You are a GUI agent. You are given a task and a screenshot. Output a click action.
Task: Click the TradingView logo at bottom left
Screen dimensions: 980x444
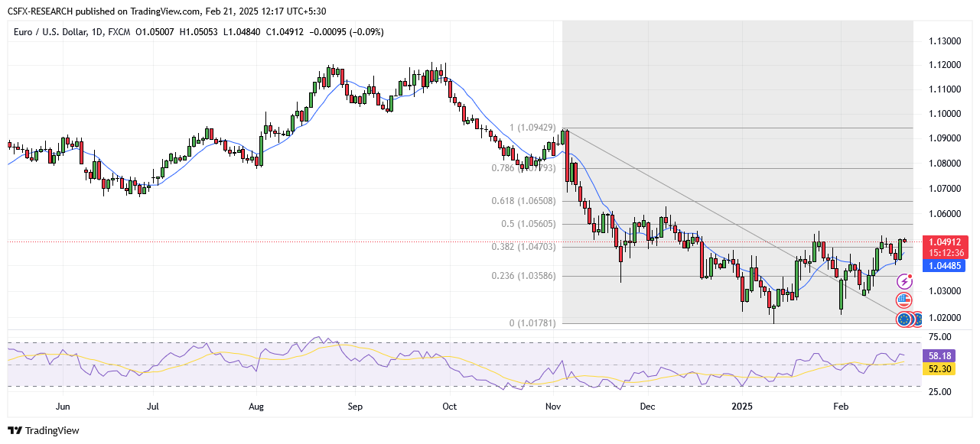tap(44, 431)
